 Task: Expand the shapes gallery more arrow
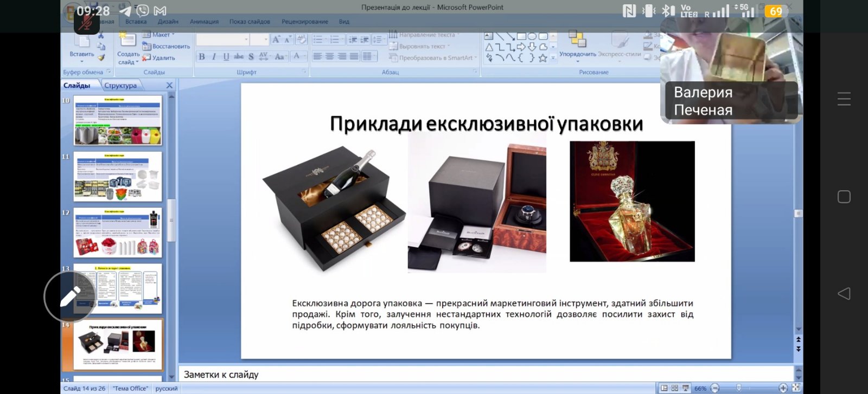click(x=553, y=57)
